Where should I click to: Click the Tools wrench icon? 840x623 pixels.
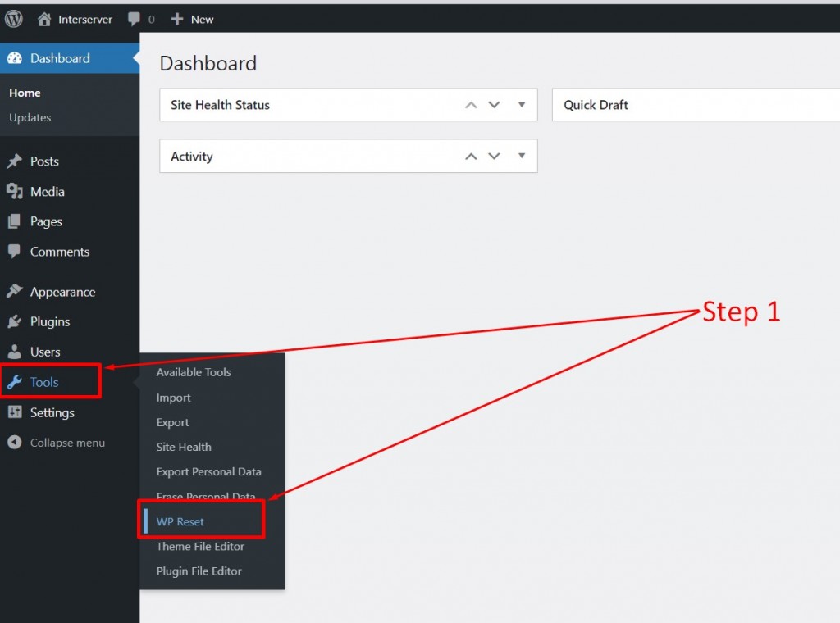click(x=15, y=382)
